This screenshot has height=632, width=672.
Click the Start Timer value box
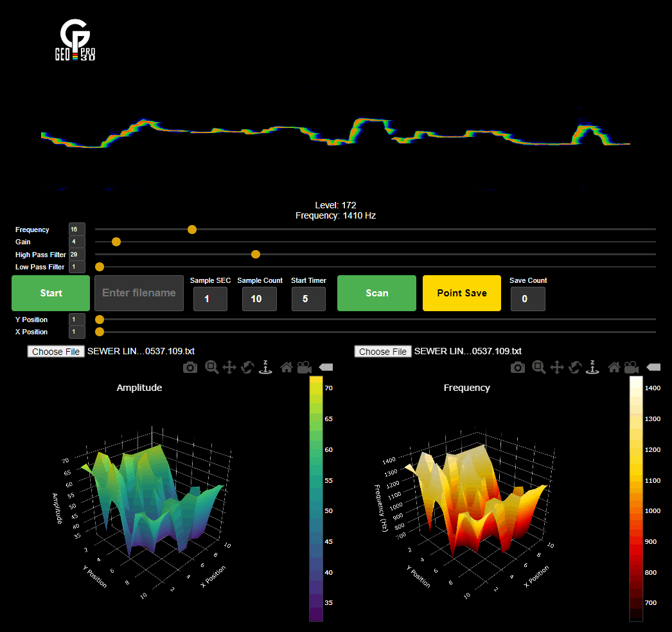click(x=308, y=298)
